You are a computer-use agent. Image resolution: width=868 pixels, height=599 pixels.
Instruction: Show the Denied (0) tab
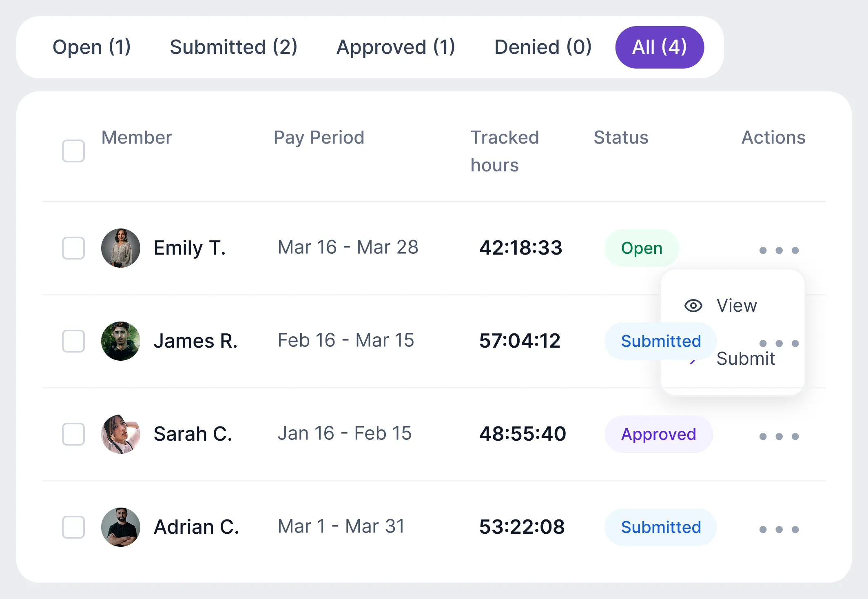tap(543, 47)
